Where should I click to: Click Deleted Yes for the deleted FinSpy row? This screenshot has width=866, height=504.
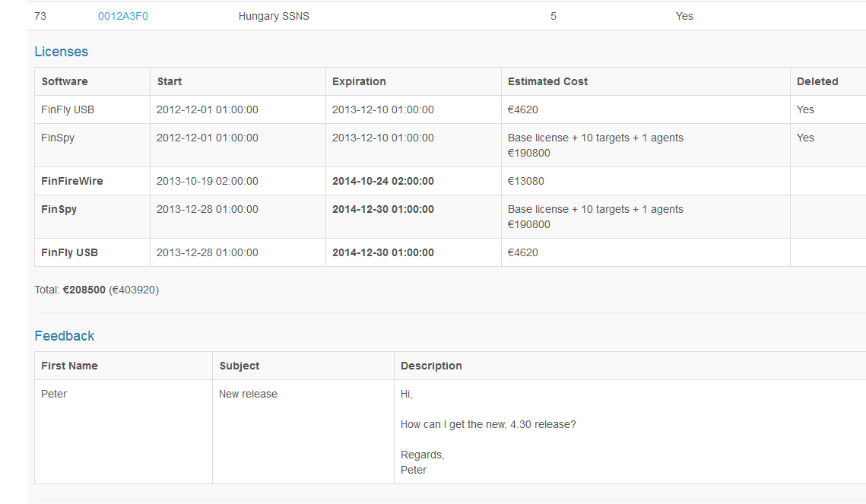point(805,138)
